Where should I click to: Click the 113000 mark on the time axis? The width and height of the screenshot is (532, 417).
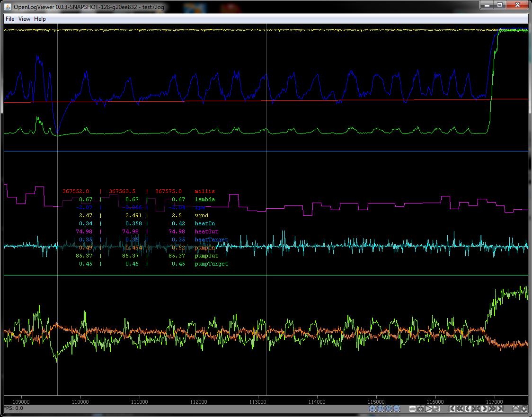257,401
